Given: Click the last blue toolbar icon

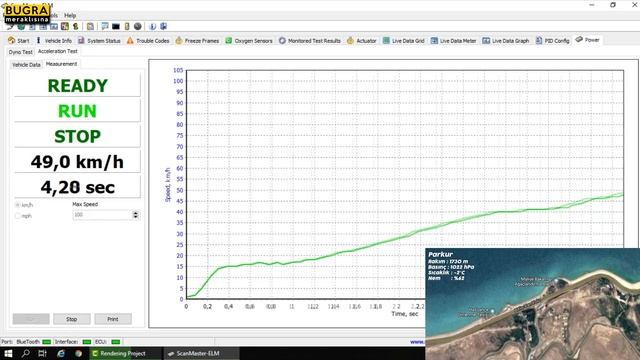Looking at the screenshot, I should pos(163,27).
